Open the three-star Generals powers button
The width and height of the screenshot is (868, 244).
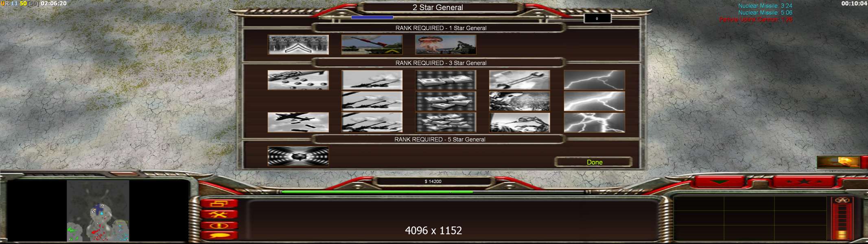[804, 181]
